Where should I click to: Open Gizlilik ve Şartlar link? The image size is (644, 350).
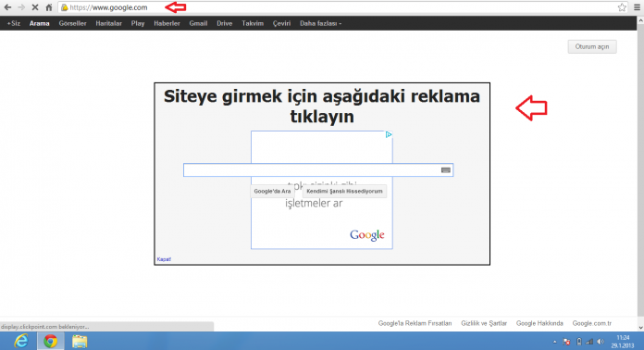[x=484, y=323]
